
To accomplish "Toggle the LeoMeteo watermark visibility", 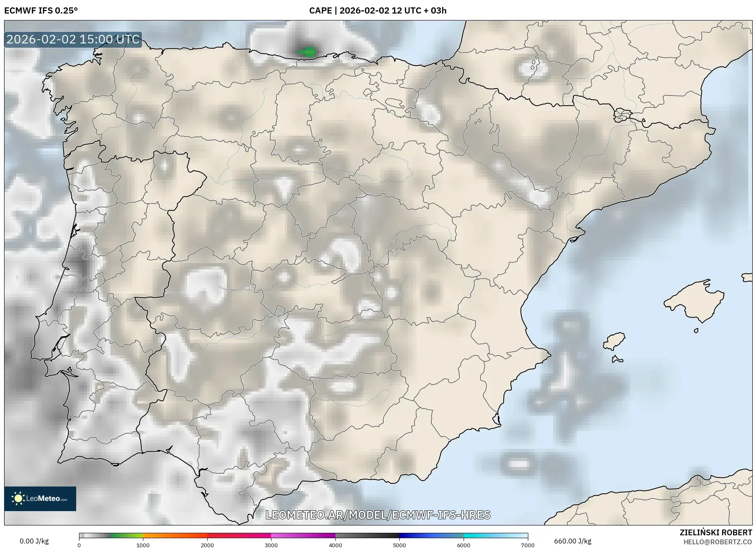I will click(40, 498).
